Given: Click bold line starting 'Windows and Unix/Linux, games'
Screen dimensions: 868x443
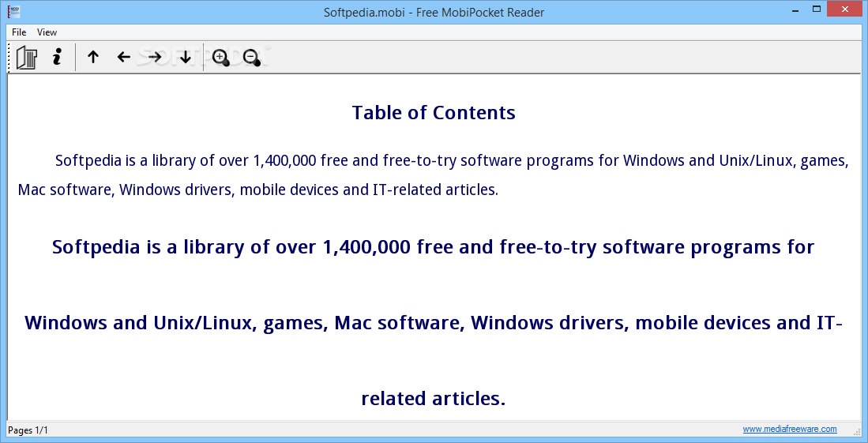Looking at the screenshot, I should coord(434,322).
